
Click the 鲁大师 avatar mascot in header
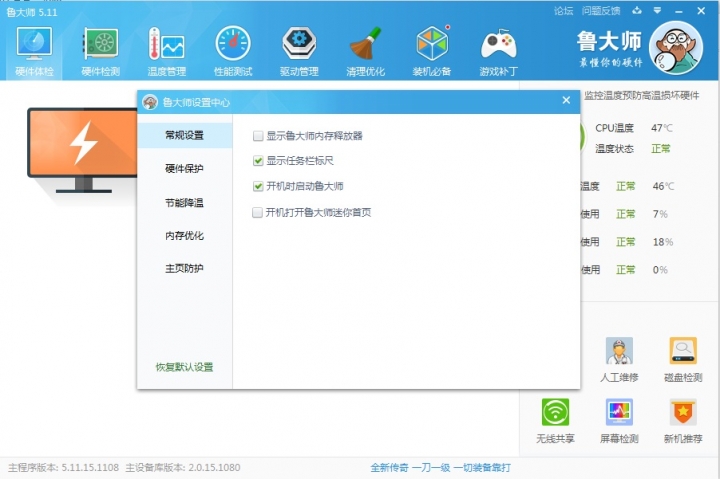tap(676, 48)
